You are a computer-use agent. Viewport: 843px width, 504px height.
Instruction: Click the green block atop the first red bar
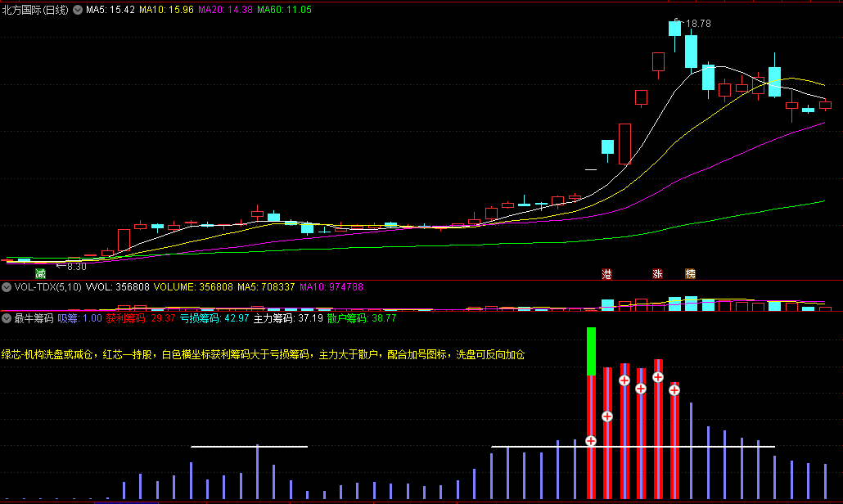(x=592, y=351)
